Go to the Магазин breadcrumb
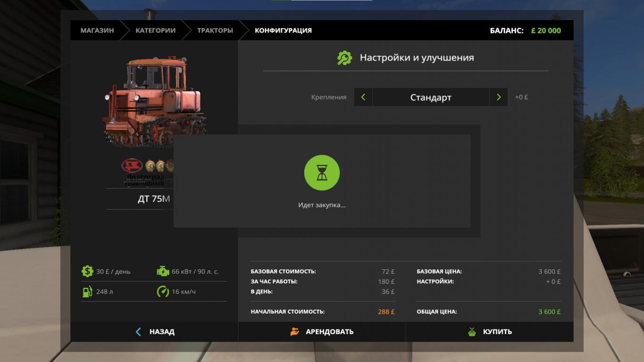The width and height of the screenshot is (644, 362). click(x=97, y=31)
